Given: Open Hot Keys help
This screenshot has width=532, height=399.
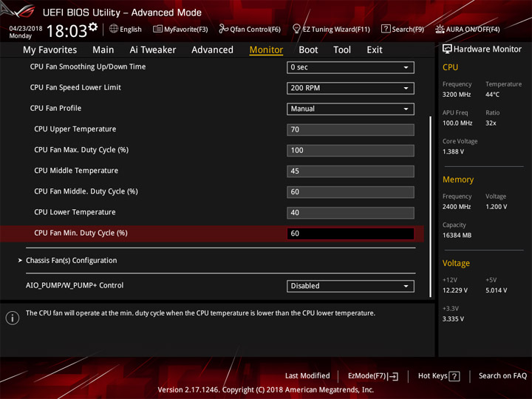Looking at the screenshot, I should coord(439,376).
